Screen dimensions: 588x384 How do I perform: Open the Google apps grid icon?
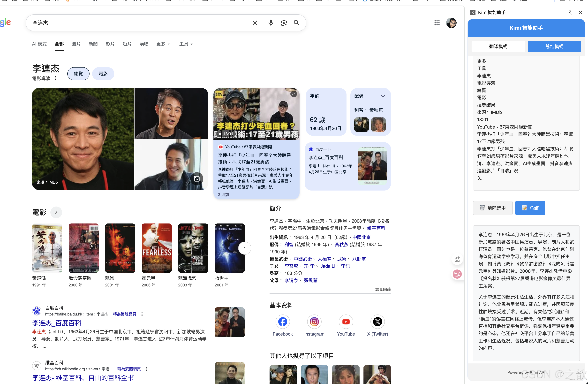click(437, 23)
